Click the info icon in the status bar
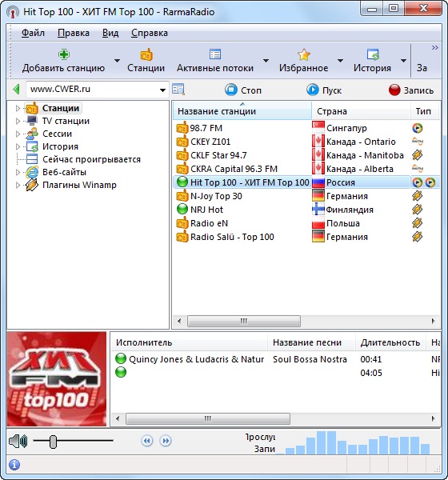The image size is (448, 480). (x=14, y=465)
